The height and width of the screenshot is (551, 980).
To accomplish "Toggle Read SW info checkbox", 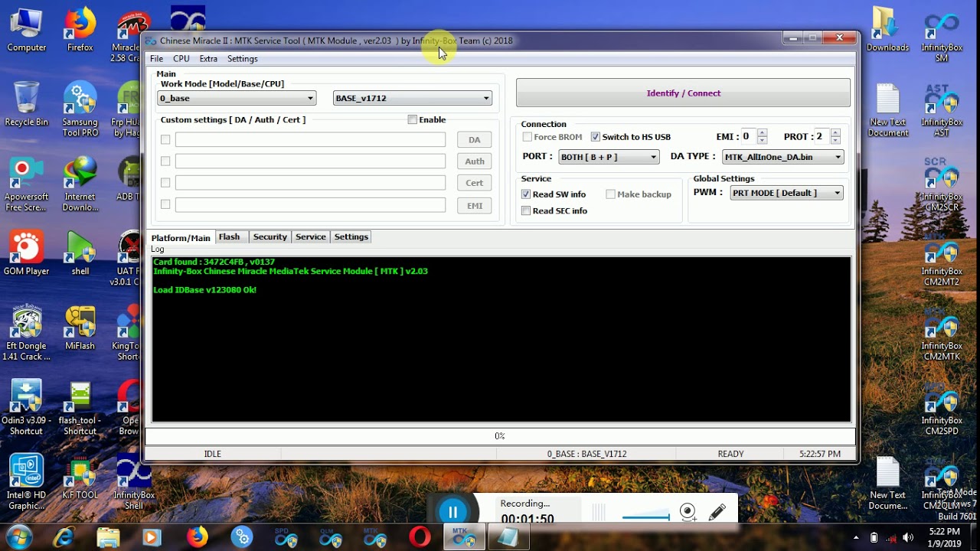I will (526, 194).
